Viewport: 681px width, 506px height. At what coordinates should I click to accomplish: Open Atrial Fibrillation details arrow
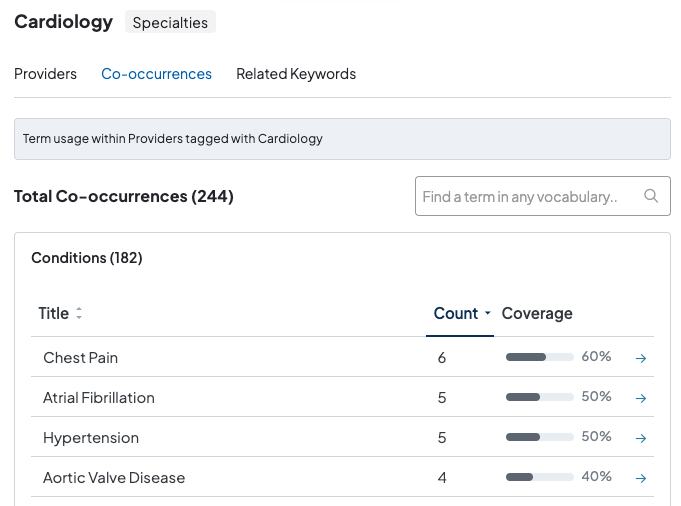[x=641, y=398]
